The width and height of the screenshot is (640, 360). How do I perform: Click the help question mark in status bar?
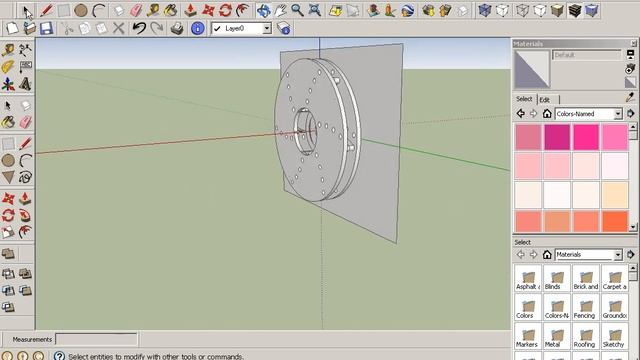tap(59, 356)
